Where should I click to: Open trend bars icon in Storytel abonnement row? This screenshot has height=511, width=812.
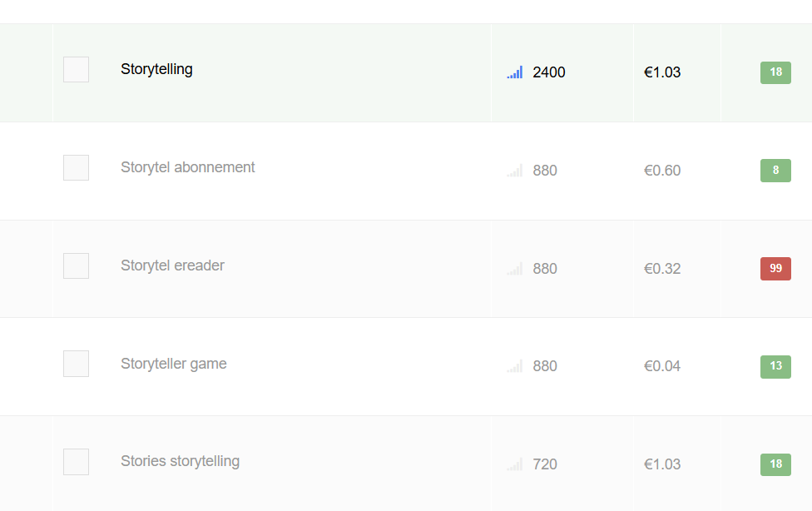point(515,171)
